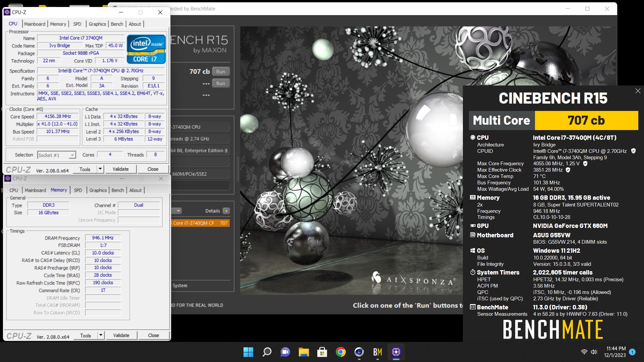Expand the Tools dropdown arrow in top CPU-Z window
Viewport: 644px width, 362px height.
pyautogui.click(x=100, y=169)
